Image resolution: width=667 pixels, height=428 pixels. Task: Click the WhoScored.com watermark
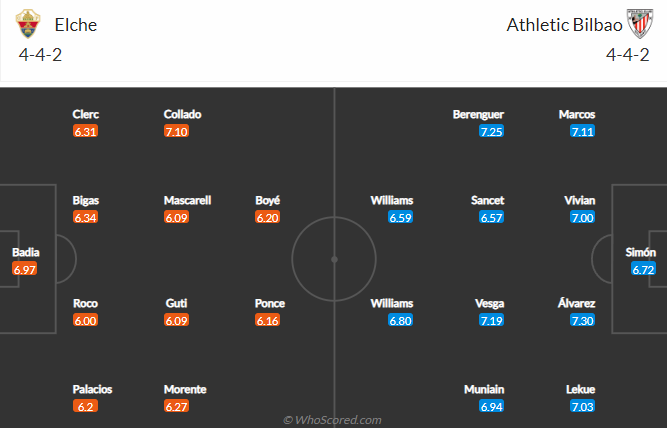(x=333, y=420)
